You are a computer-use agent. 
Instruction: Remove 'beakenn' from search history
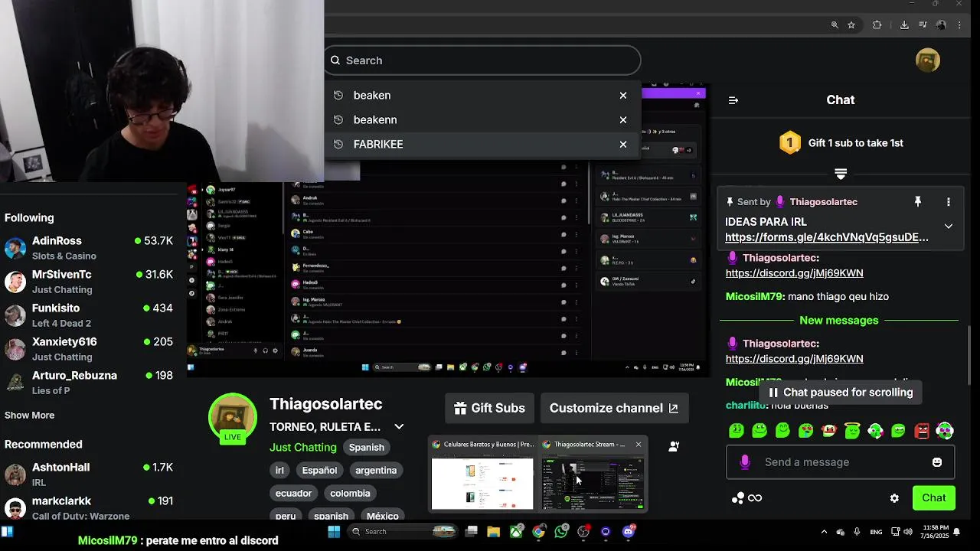(623, 120)
